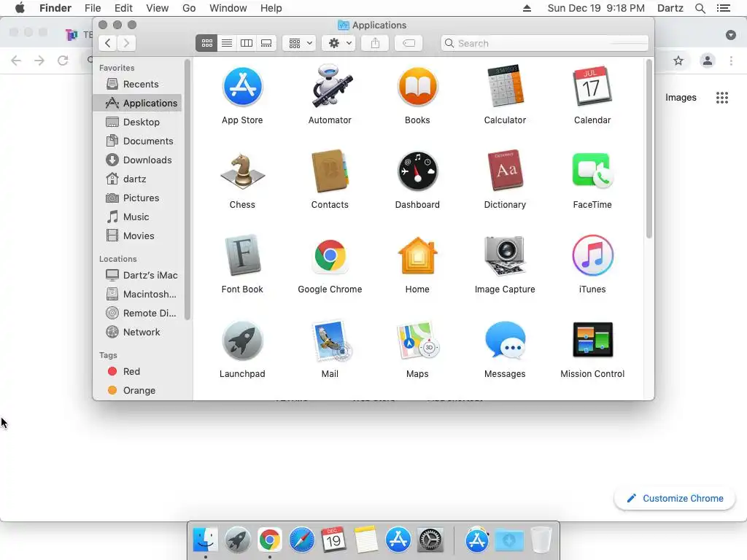Open Recents in the sidebar

137,85
